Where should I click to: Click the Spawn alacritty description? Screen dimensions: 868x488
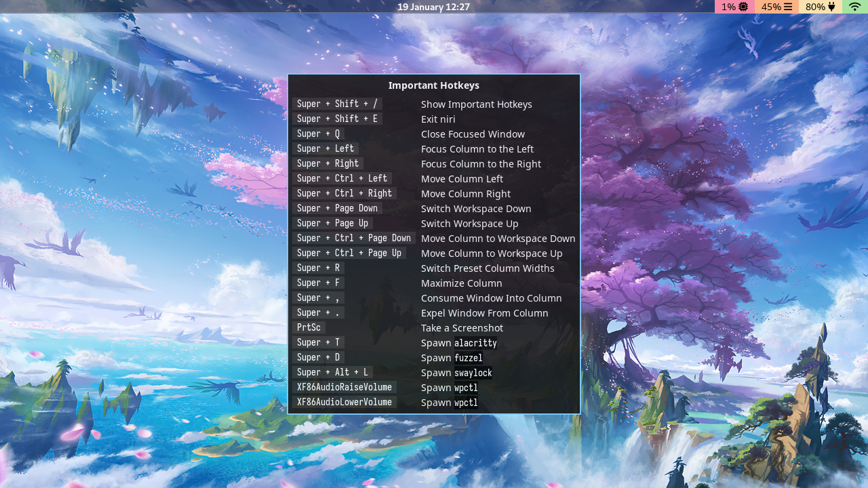point(459,343)
